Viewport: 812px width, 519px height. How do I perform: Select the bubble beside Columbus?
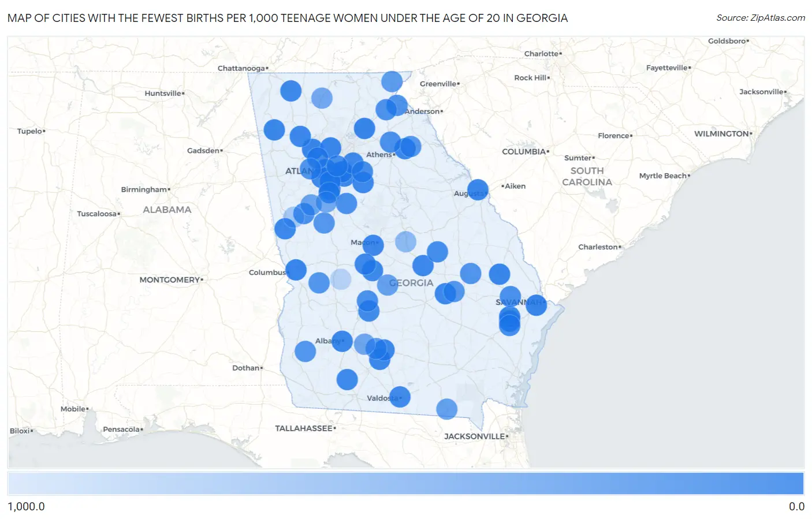point(296,270)
